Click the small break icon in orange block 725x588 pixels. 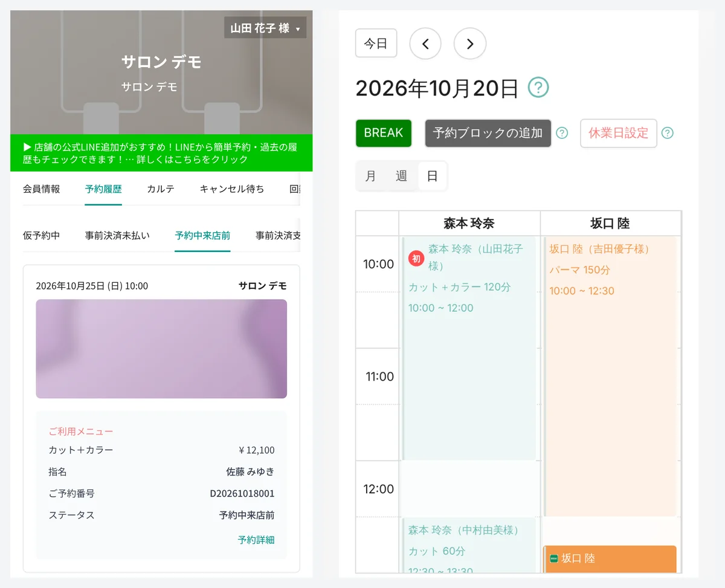[x=553, y=559]
